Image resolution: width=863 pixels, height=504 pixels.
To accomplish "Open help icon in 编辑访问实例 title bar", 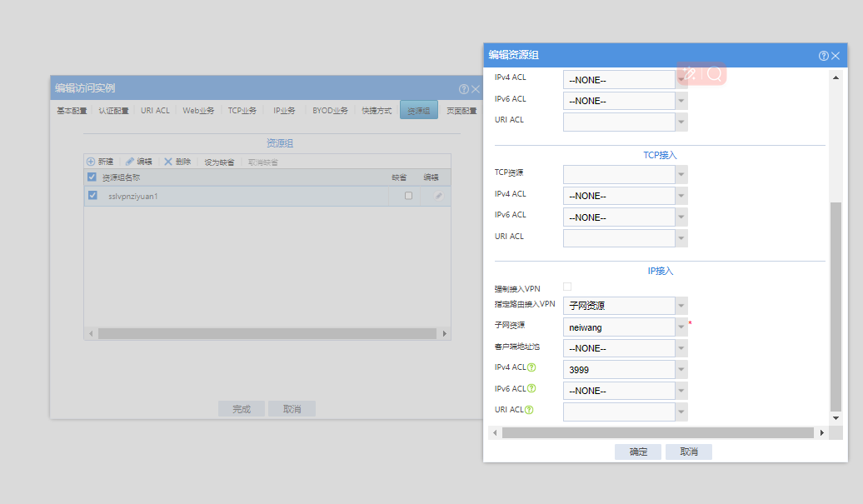I will pyautogui.click(x=463, y=89).
